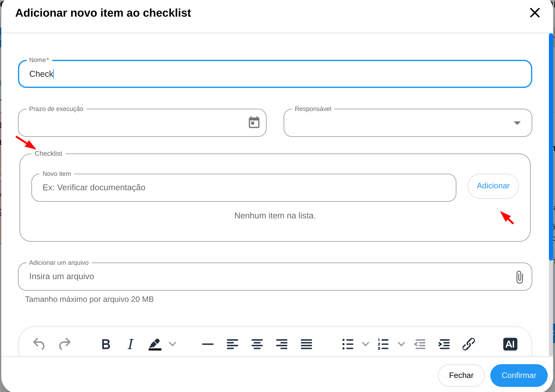Insert a bulleted list
Image resolution: width=555 pixels, height=392 pixels.
click(x=348, y=344)
